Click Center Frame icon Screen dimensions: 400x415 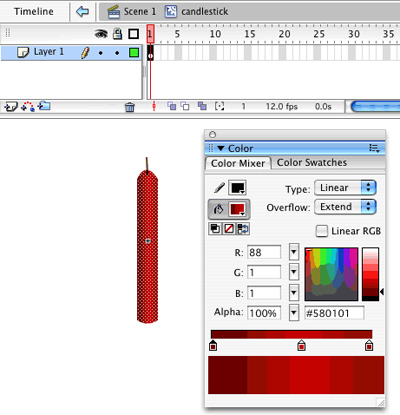(x=154, y=106)
